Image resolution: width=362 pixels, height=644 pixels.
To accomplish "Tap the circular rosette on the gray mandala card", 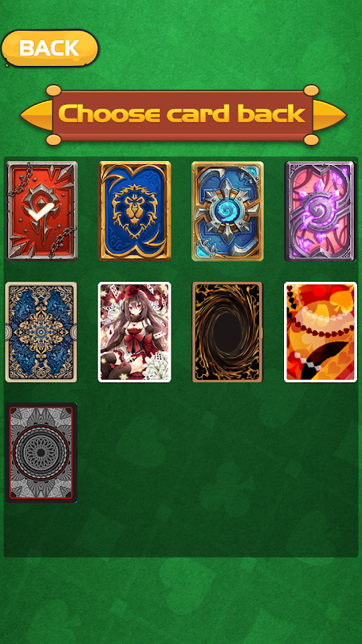I will 41,453.
